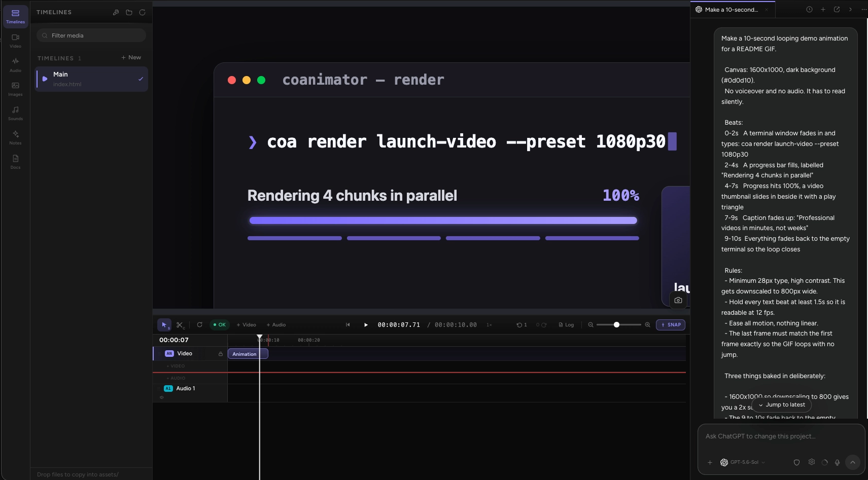Select the Timelines sidebar tab

point(15,17)
